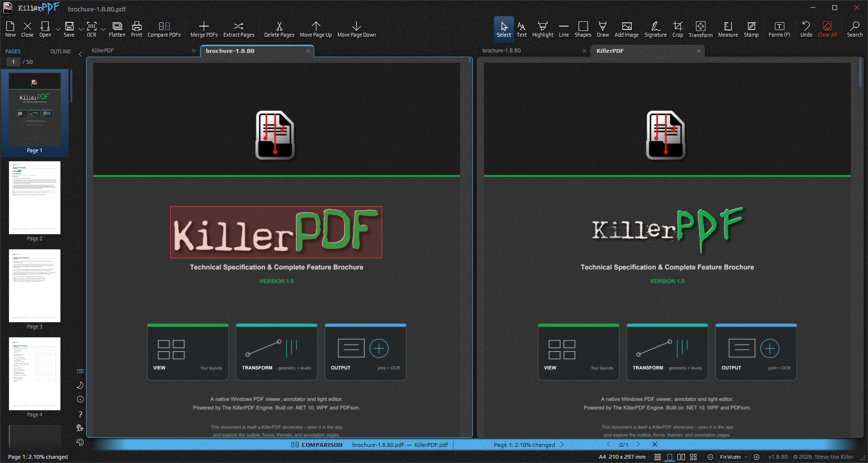Expand the OCR options dropdown arrow

pos(103,30)
